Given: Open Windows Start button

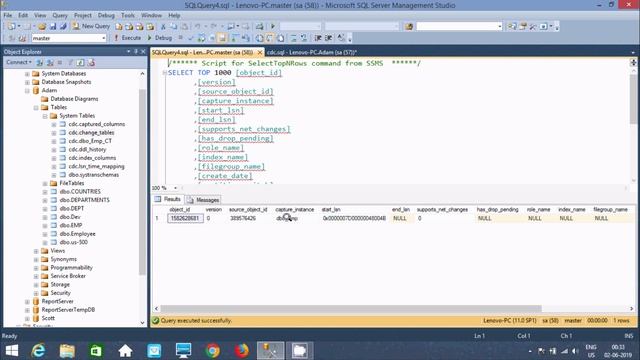Looking at the screenshot, I should pos(12,351).
